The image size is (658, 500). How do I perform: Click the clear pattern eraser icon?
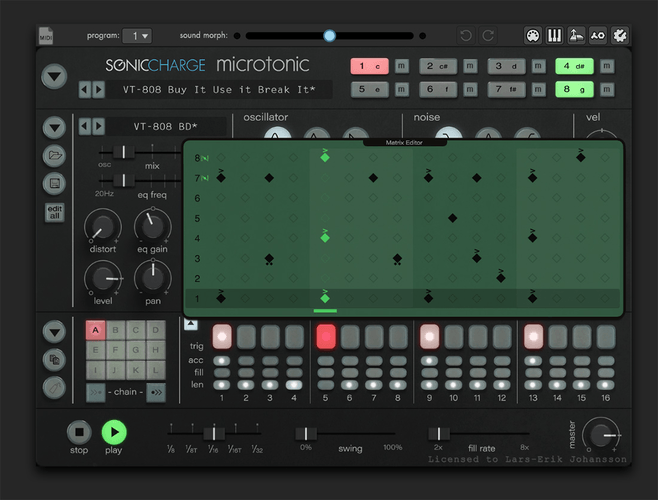click(x=54, y=388)
